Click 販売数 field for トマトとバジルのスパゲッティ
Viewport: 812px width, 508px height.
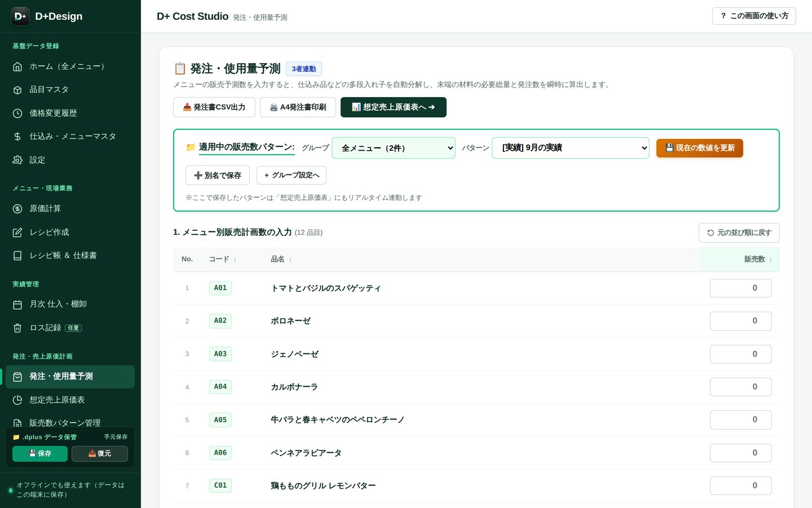[x=741, y=288]
